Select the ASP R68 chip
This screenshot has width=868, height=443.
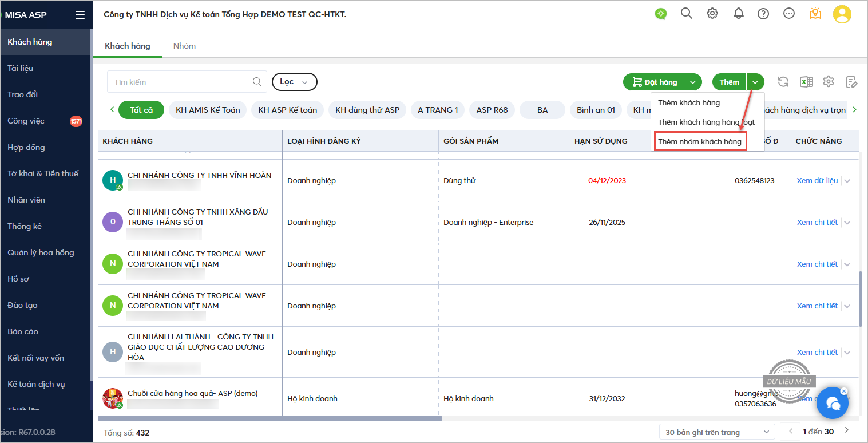click(x=492, y=110)
